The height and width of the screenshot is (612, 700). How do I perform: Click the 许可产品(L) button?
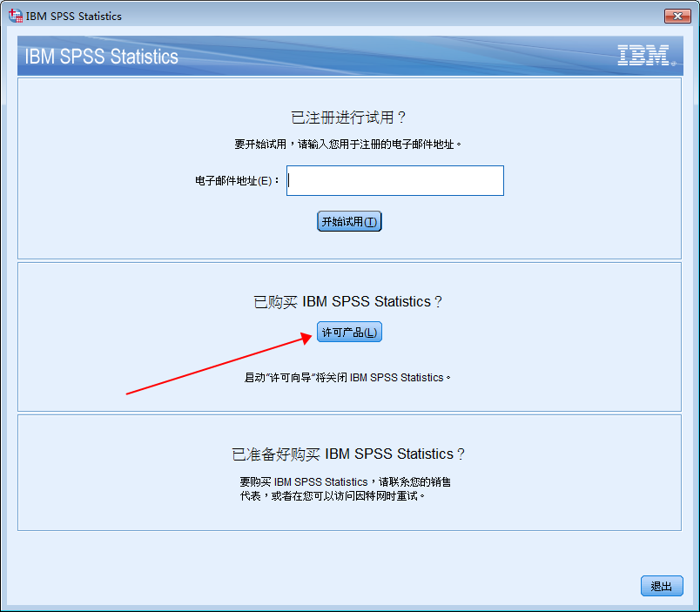coord(349,332)
